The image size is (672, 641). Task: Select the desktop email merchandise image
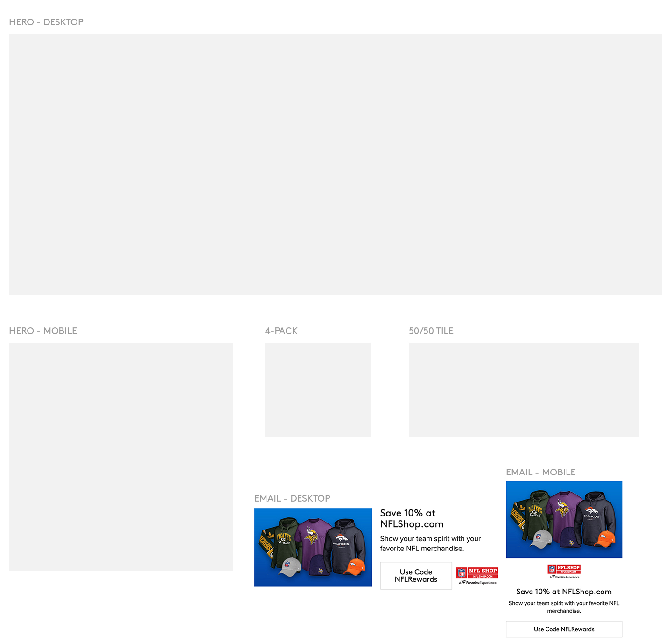(x=313, y=547)
